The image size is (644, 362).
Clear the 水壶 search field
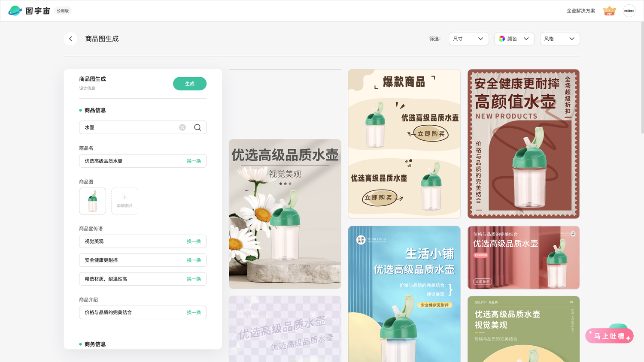pyautogui.click(x=182, y=127)
